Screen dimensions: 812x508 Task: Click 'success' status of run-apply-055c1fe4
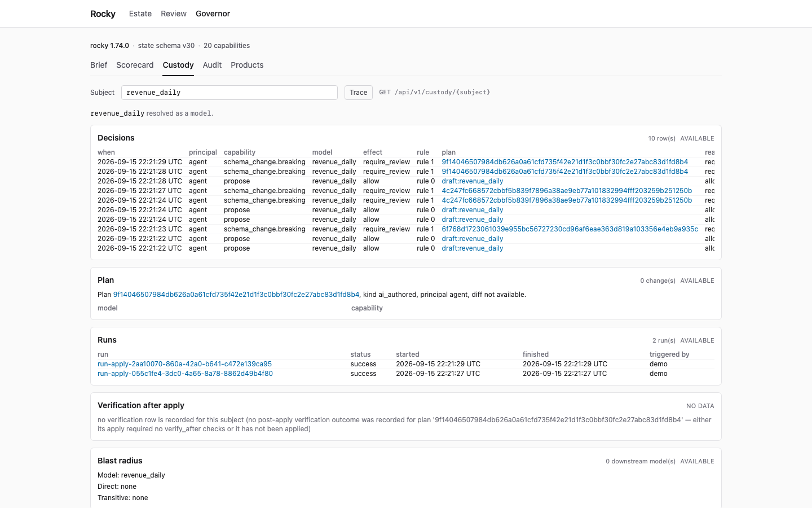(x=364, y=374)
